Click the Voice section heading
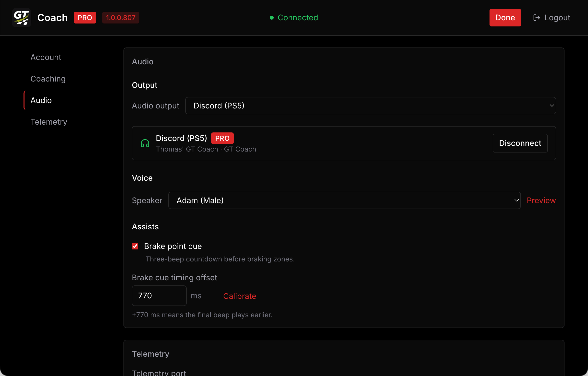588x376 pixels. pos(142,178)
